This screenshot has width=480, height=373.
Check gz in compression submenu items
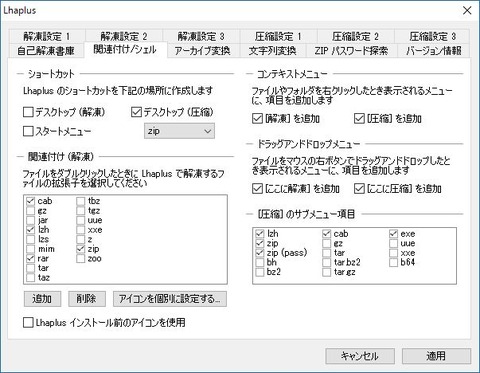click(x=327, y=243)
